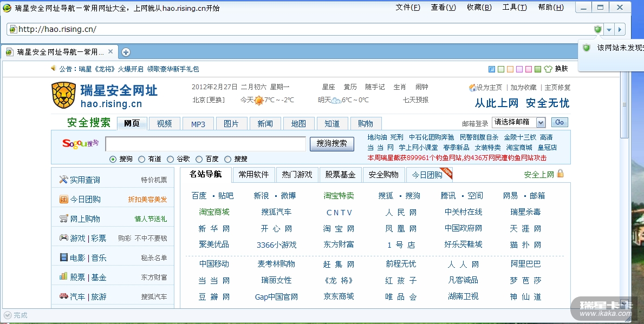Switch search type to MP3 tab
The image size is (644, 324).
[198, 123]
